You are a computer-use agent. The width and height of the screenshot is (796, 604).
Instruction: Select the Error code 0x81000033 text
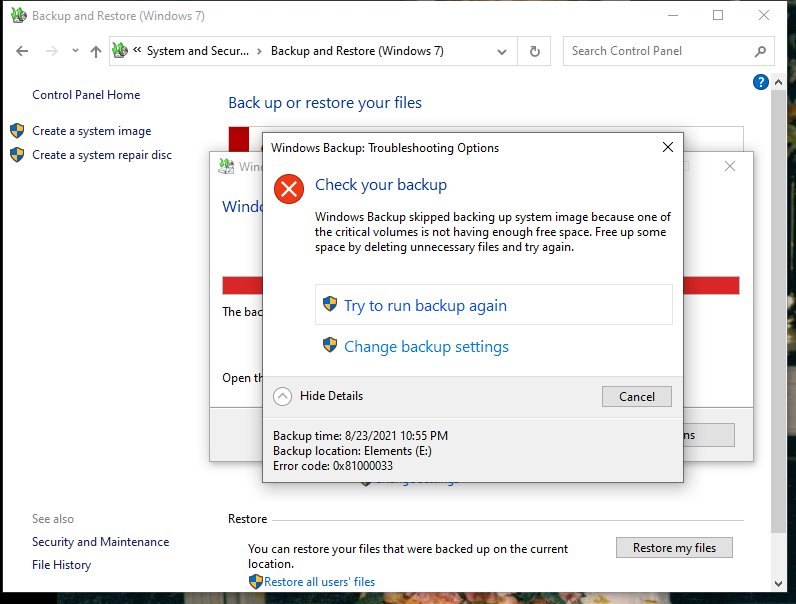333,466
